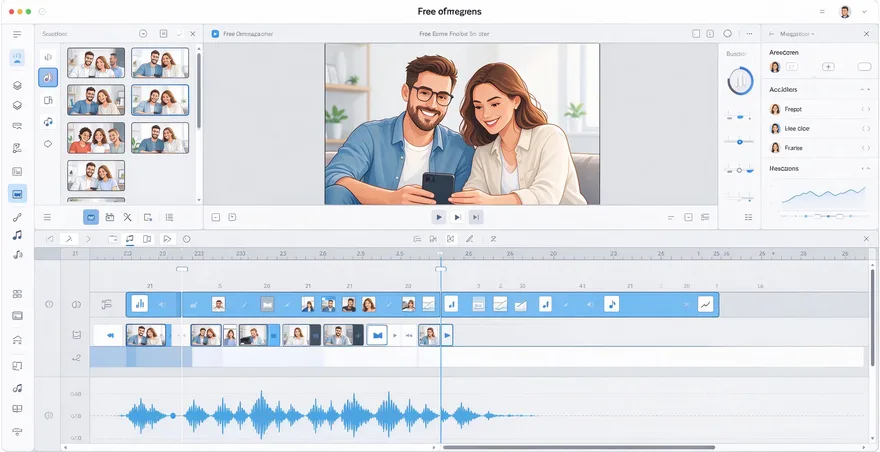The width and height of the screenshot is (880, 452).
Task: Click the highlighted blue clip button beside scissors
Action: 91,217
